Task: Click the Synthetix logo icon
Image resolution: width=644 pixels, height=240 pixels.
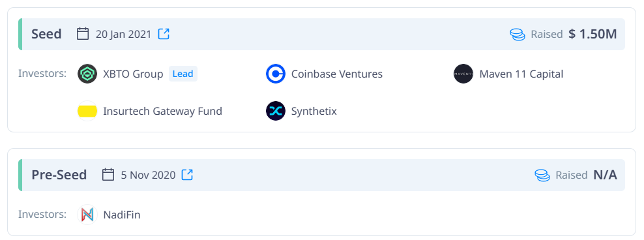Action: click(x=276, y=111)
